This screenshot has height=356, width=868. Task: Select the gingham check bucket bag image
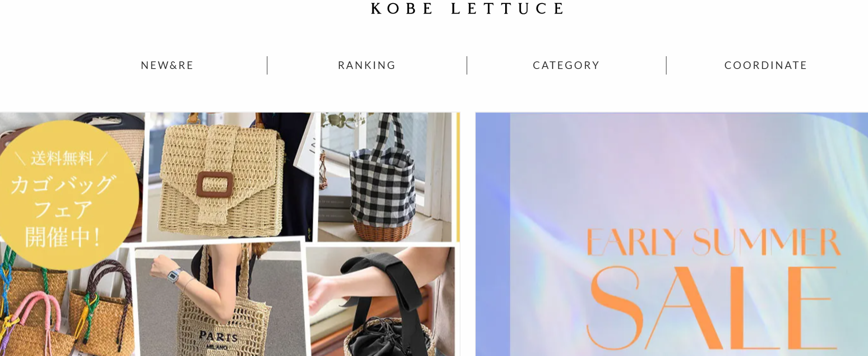pos(386,177)
